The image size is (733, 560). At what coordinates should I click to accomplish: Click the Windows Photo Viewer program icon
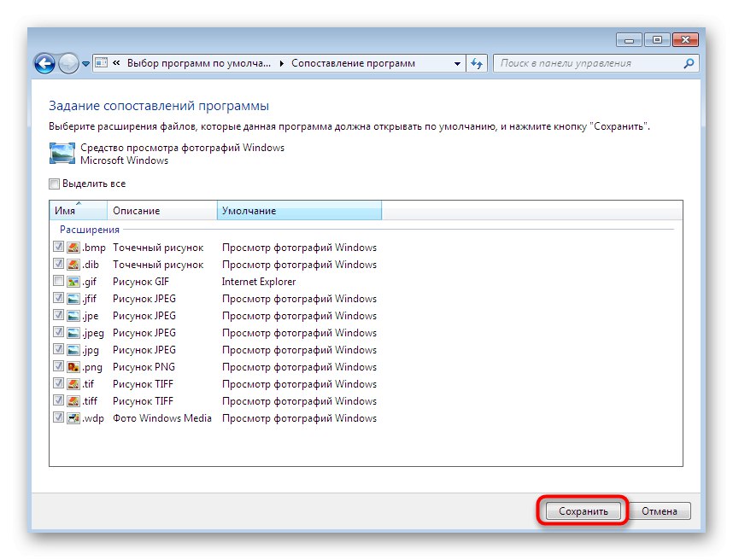click(x=62, y=154)
